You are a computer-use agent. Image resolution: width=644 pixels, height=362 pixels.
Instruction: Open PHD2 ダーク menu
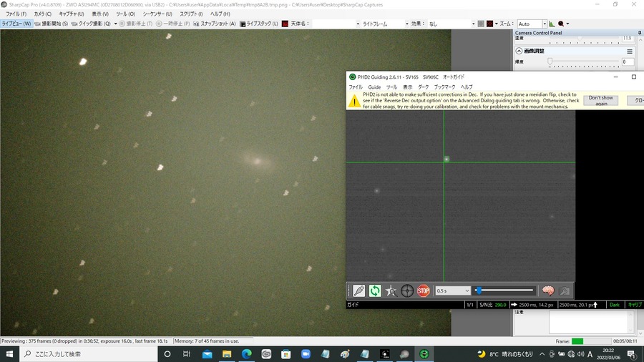tap(423, 87)
